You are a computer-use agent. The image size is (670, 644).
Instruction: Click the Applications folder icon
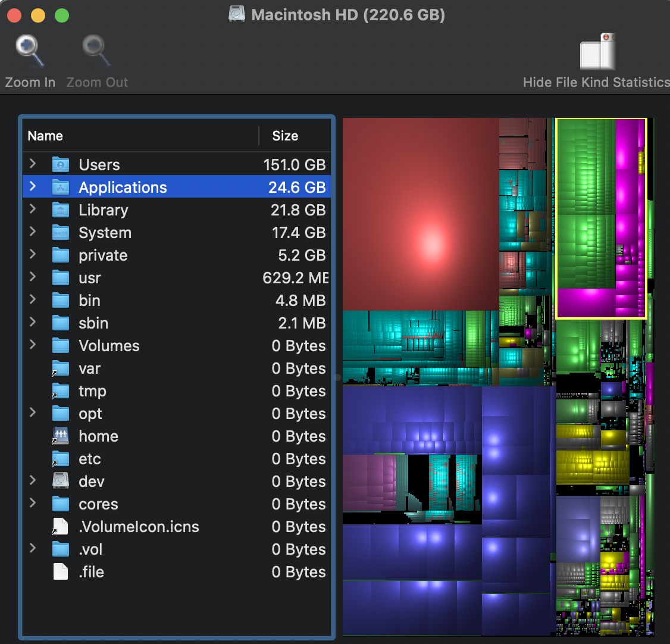pyautogui.click(x=61, y=187)
